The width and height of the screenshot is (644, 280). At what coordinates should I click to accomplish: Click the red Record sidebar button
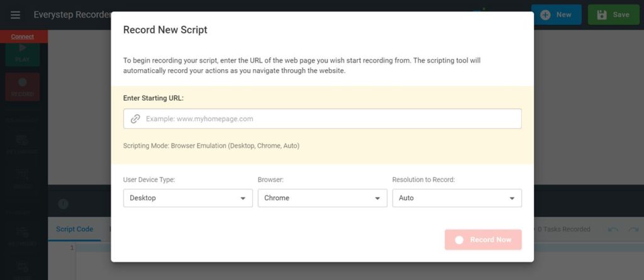(23, 86)
